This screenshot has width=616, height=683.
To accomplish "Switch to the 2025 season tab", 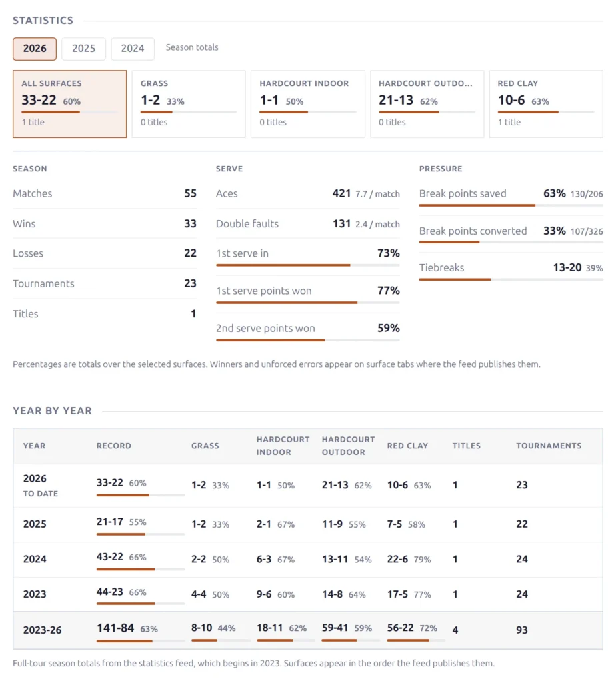I will coord(83,49).
